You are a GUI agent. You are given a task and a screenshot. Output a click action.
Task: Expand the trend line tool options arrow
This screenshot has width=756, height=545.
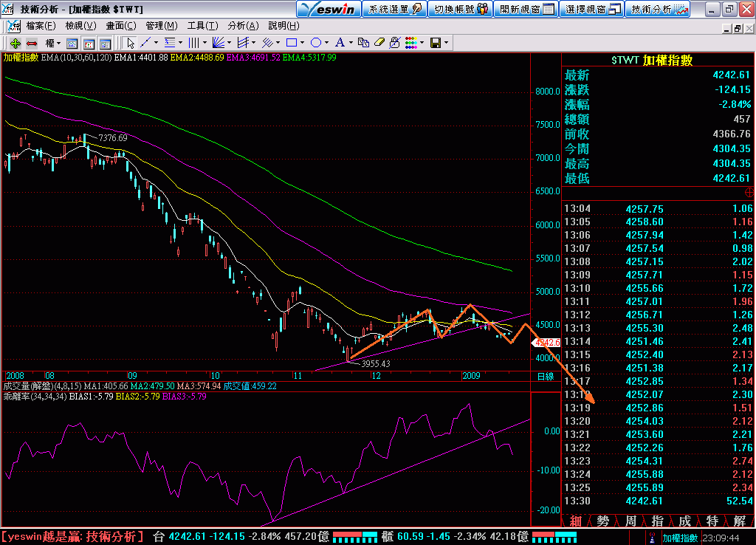click(156, 43)
